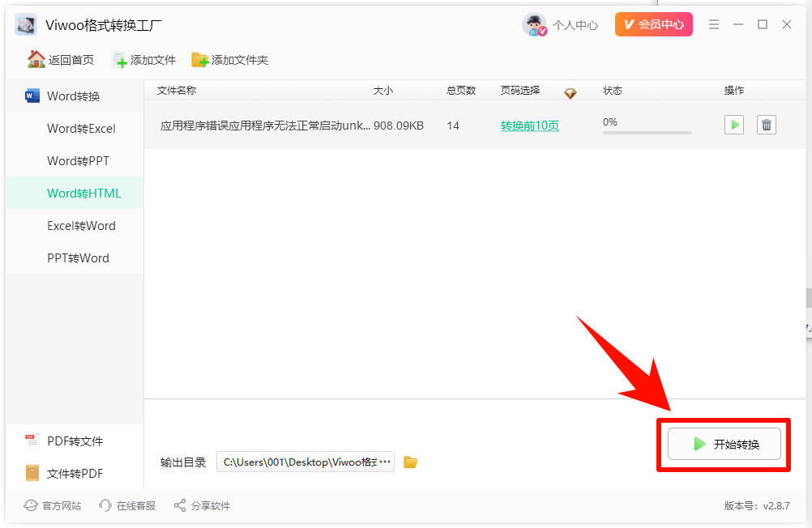Expand PDF转文件 sidebar section
This screenshot has width=812, height=528.
(x=75, y=441)
